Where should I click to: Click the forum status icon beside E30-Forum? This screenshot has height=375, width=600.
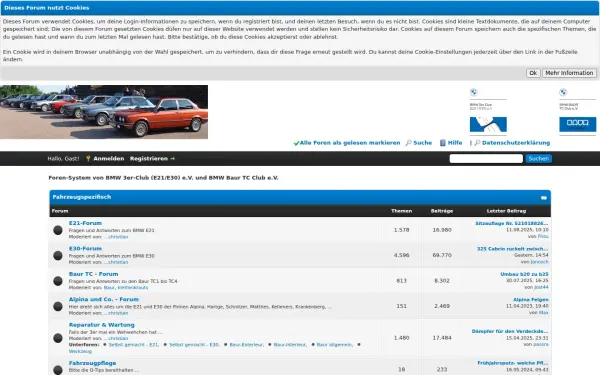click(x=58, y=256)
